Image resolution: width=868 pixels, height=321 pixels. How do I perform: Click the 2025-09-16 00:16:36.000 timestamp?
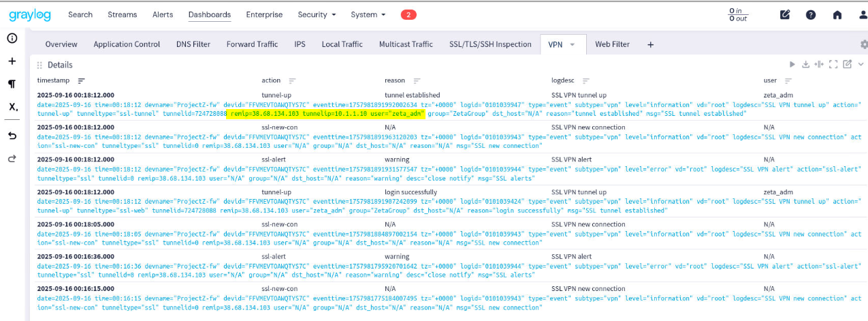tap(76, 257)
